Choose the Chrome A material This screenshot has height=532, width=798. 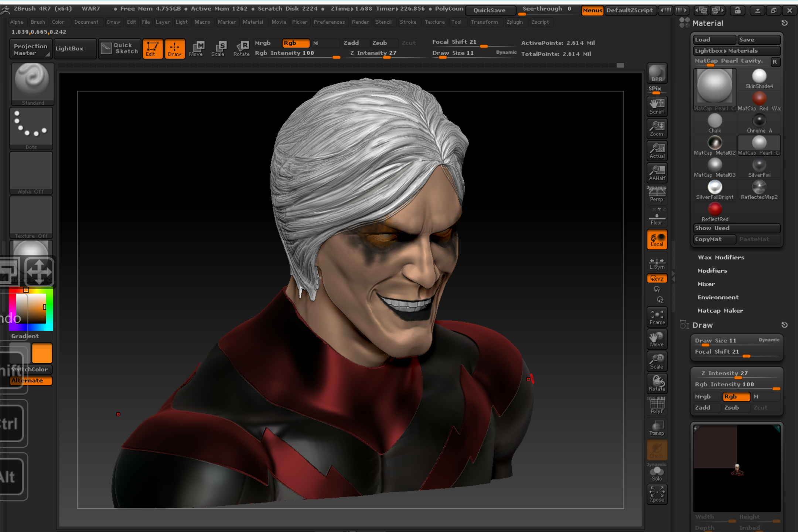click(759, 123)
